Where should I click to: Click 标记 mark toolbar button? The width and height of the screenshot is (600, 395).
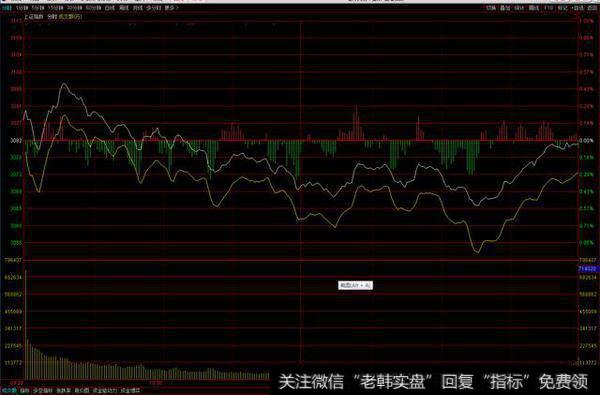[562, 8]
